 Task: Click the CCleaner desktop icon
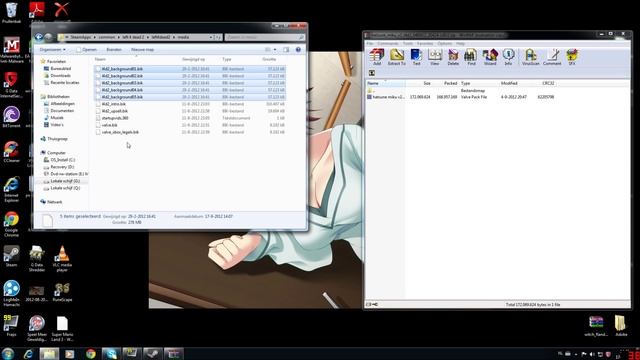pyautogui.click(x=11, y=152)
